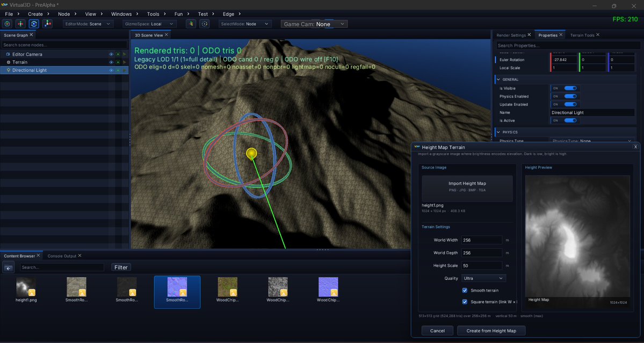Toggle the Is Active switch
The height and width of the screenshot is (343, 644).
(x=570, y=121)
